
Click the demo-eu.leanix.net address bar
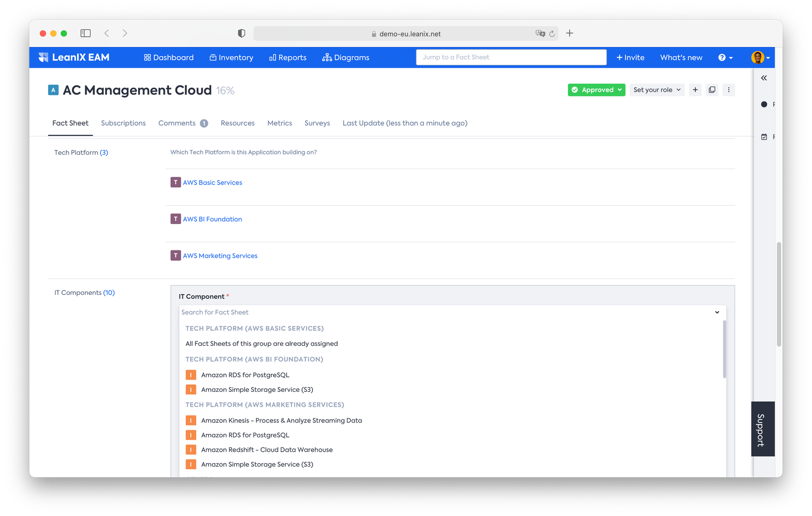coord(406,34)
